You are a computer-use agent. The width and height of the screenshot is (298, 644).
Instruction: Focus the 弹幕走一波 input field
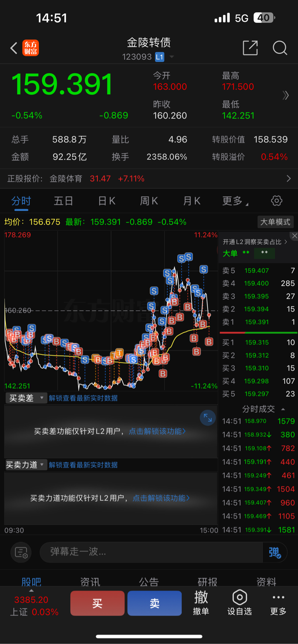(x=151, y=552)
